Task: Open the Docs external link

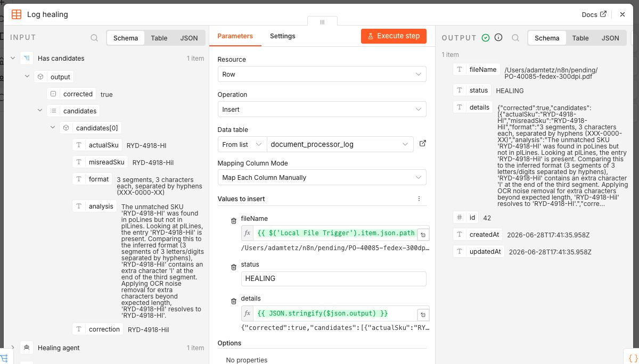Action: [594, 14]
